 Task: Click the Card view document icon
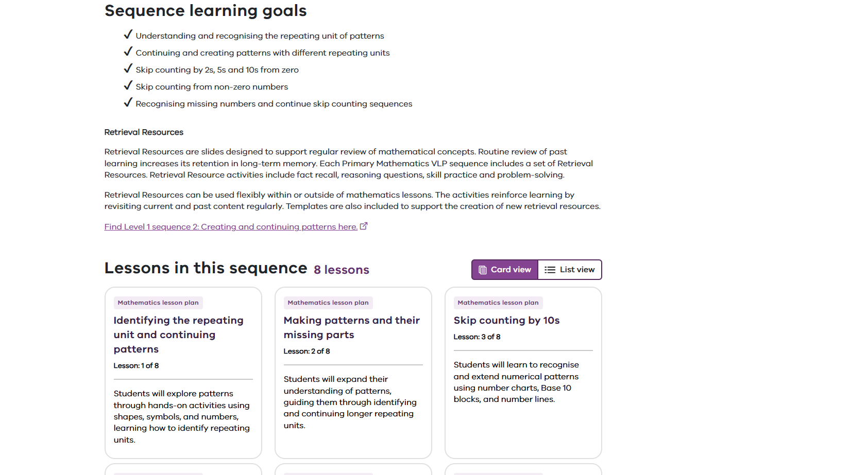[483, 270]
